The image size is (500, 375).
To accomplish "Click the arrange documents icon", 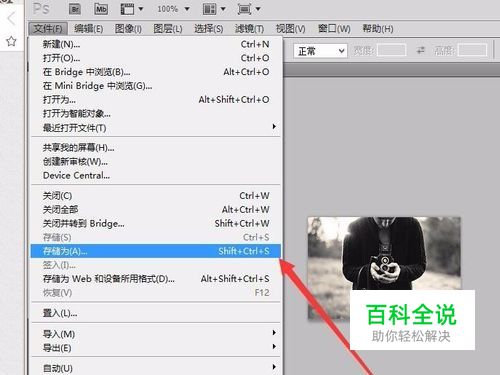I will pos(210,9).
